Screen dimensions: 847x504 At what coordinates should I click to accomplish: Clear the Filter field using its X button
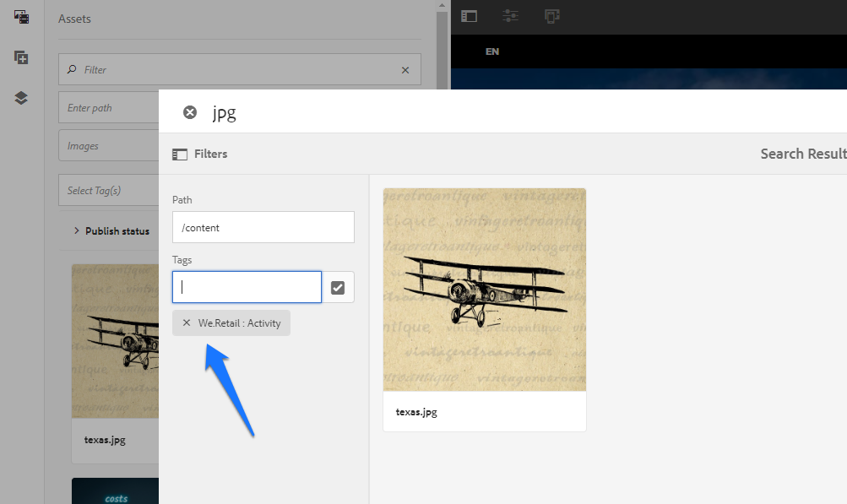tap(404, 69)
